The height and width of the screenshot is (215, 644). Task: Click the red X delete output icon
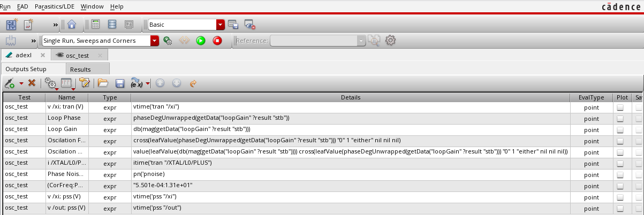(x=32, y=83)
